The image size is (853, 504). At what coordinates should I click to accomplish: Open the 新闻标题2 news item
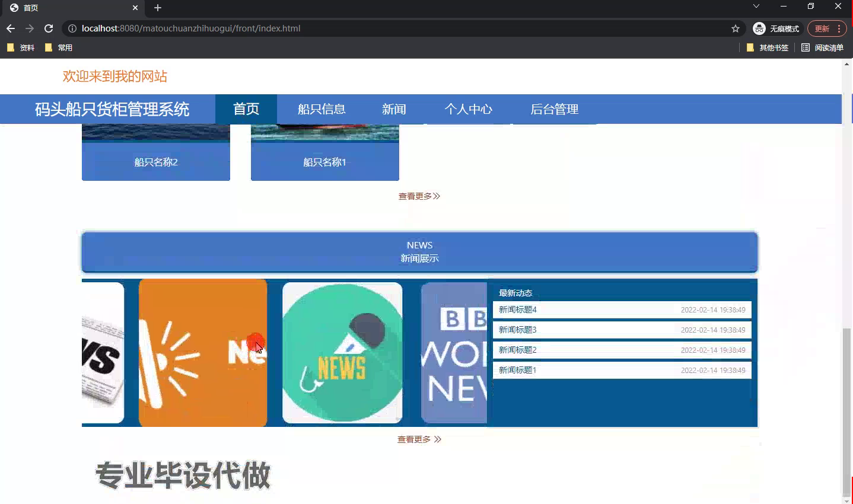tap(622, 350)
